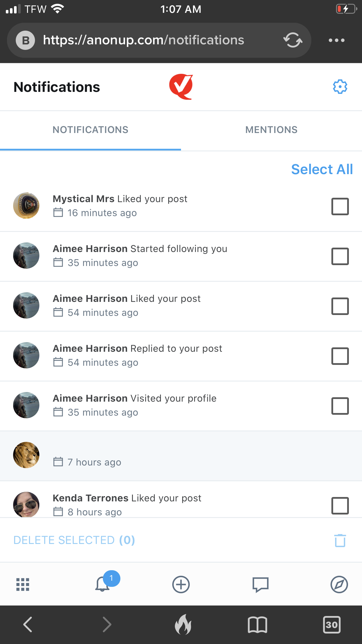Tap the browser flame icon
This screenshot has width=362, height=644.
pos(183,624)
